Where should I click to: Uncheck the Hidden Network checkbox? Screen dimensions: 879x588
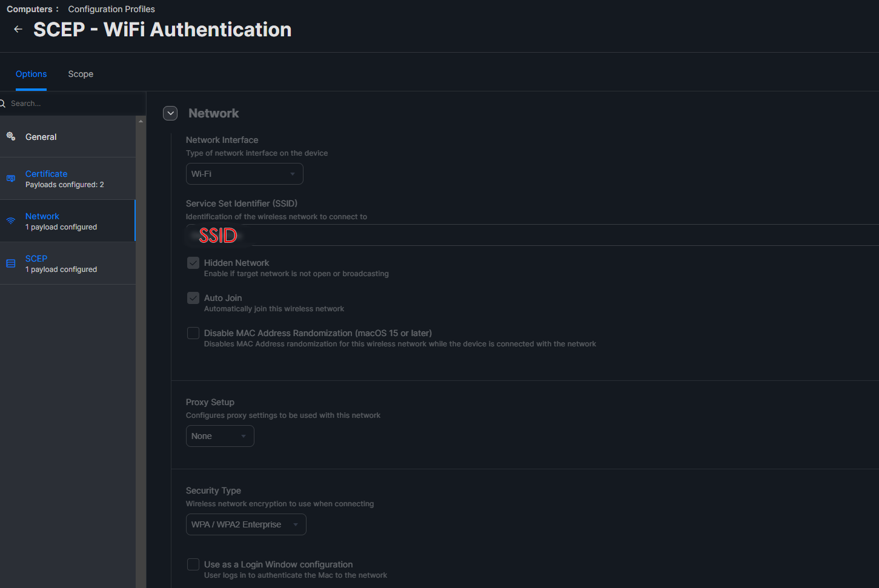pos(193,263)
